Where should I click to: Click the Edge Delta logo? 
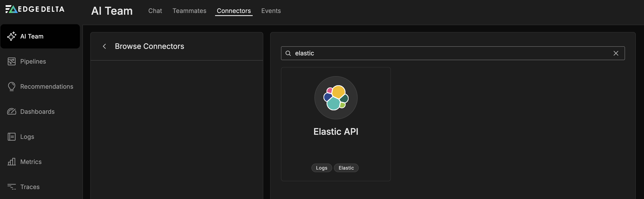click(35, 9)
